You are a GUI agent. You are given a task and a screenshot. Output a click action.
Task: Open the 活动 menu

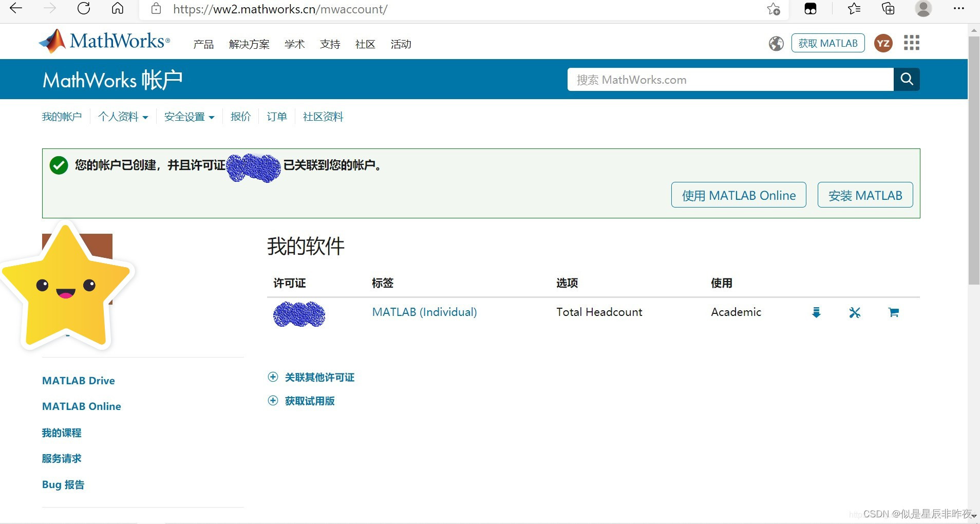[401, 45]
